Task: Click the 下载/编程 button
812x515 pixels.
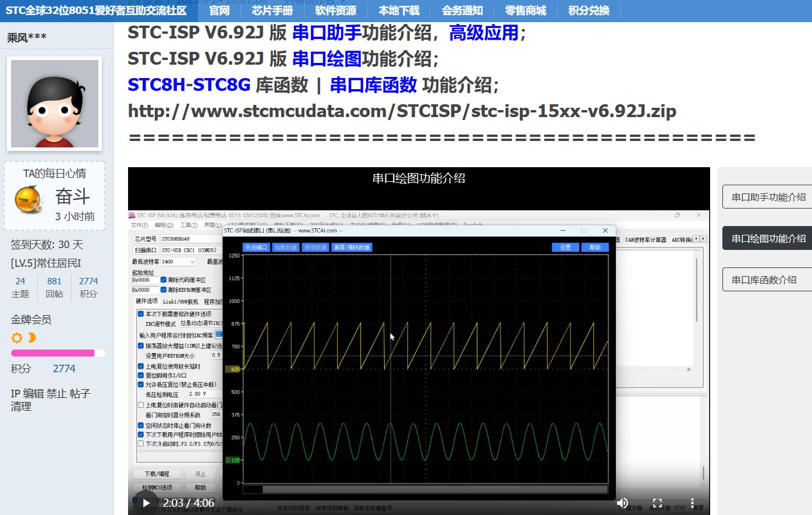Action: [157, 474]
